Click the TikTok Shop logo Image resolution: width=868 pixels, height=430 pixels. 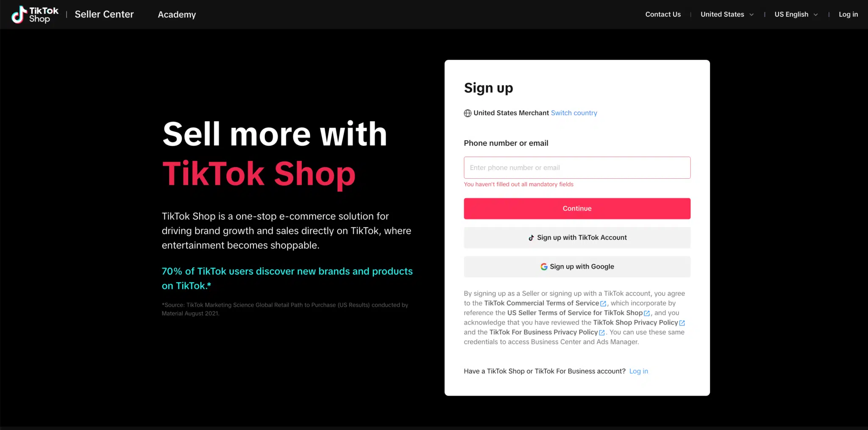[x=34, y=14]
